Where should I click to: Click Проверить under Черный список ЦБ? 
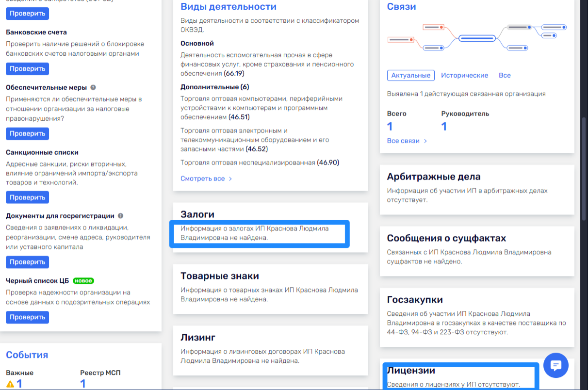[x=28, y=317]
